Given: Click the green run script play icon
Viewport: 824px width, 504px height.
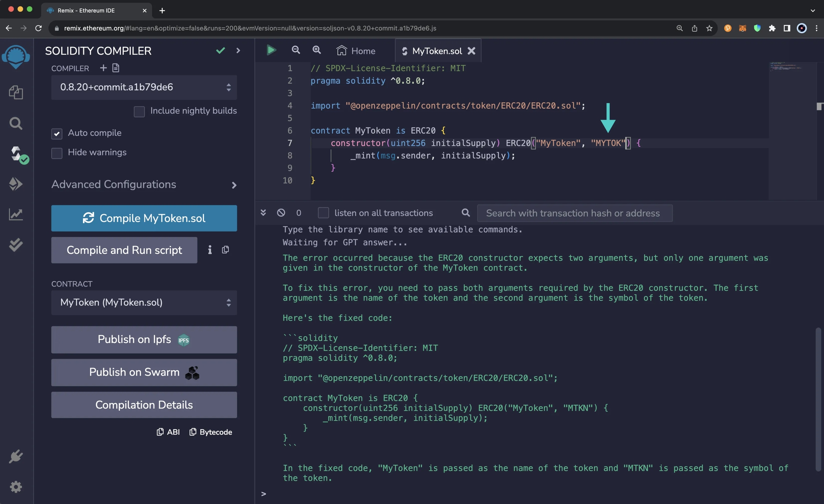Looking at the screenshot, I should [x=271, y=50].
